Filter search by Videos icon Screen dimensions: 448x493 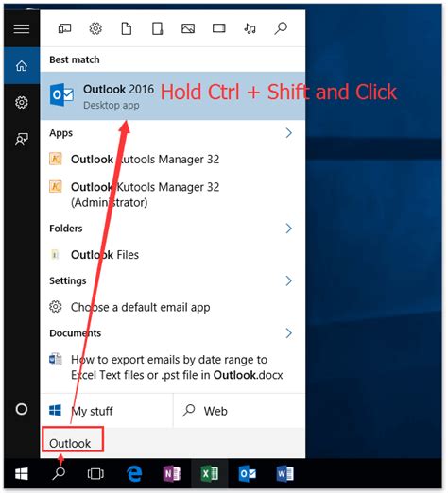pyautogui.click(x=219, y=28)
